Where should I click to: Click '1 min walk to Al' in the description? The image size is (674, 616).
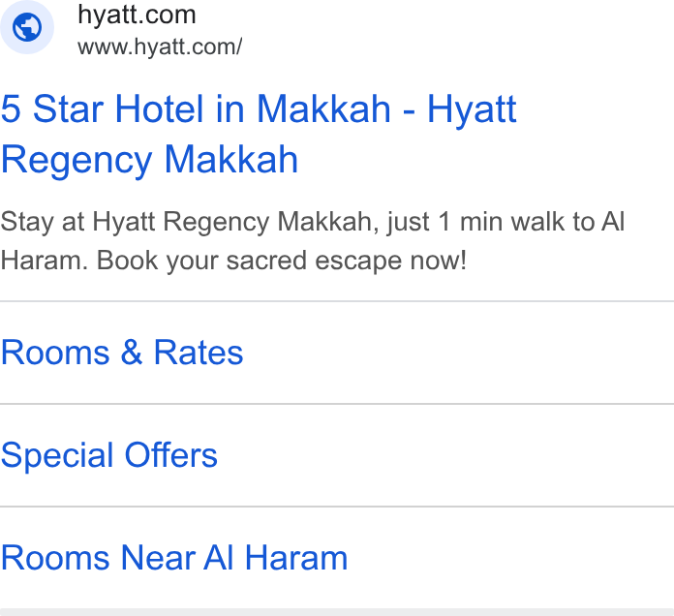click(532, 222)
